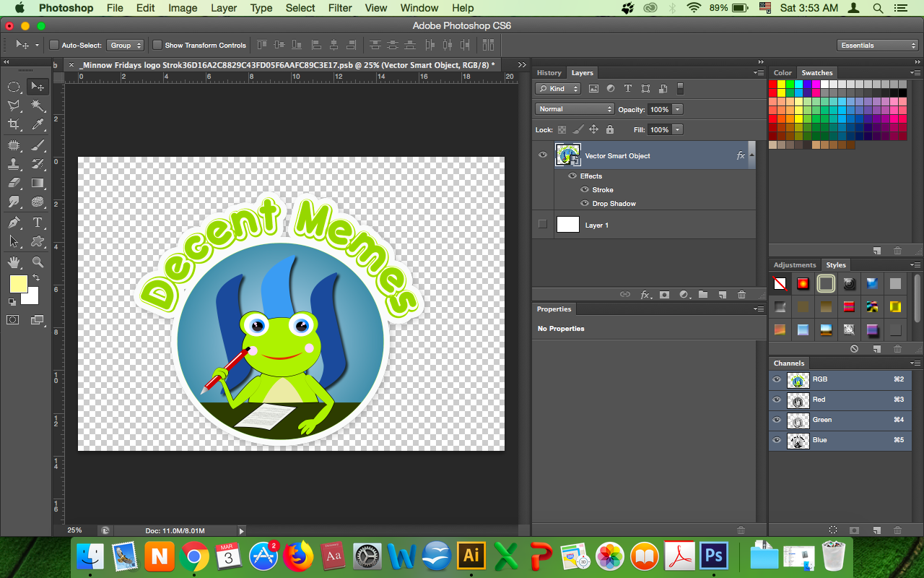Select the Eraser tool

pyautogui.click(x=14, y=184)
